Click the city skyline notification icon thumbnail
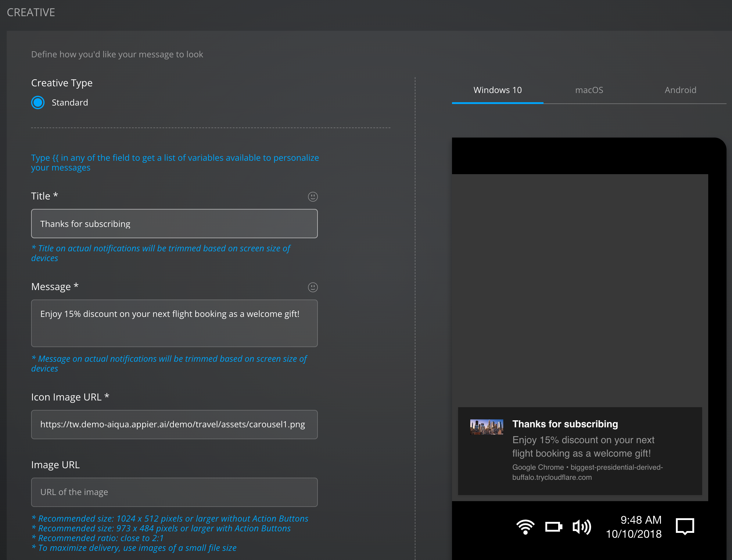Image resolution: width=732 pixels, height=560 pixels. tap(486, 427)
